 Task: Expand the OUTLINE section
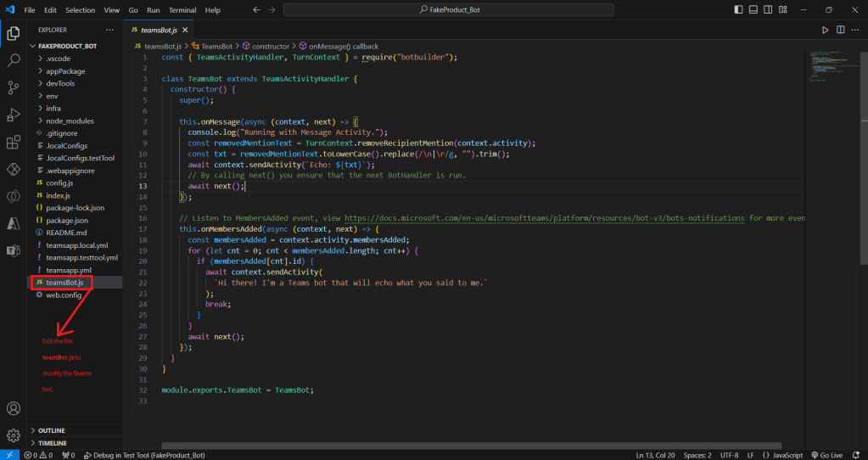[x=51, y=430]
